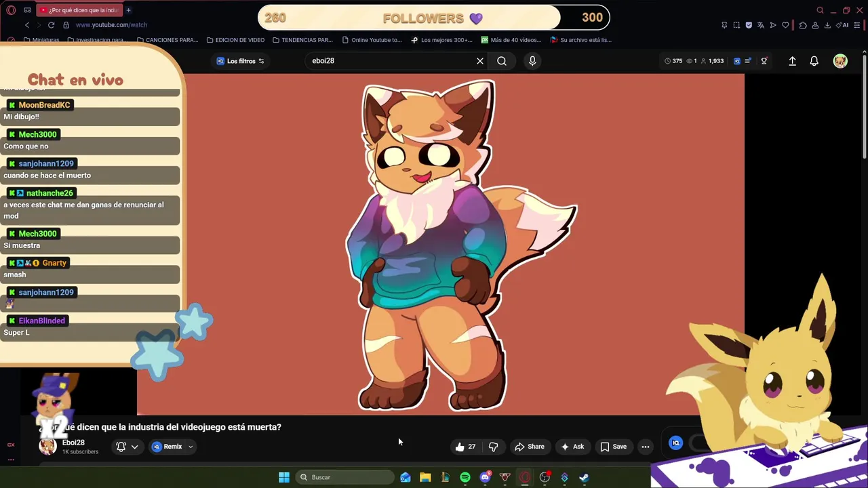Open the trophy achievements icon

[764, 61]
